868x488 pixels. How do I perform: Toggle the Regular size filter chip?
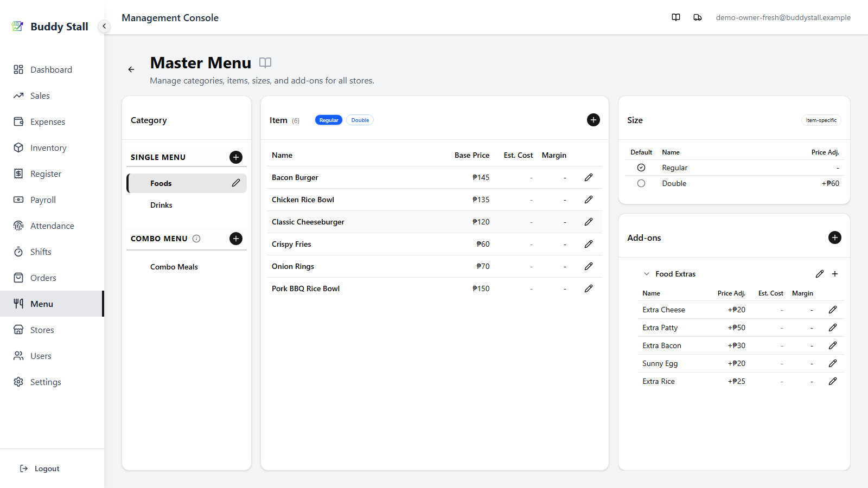click(x=329, y=120)
